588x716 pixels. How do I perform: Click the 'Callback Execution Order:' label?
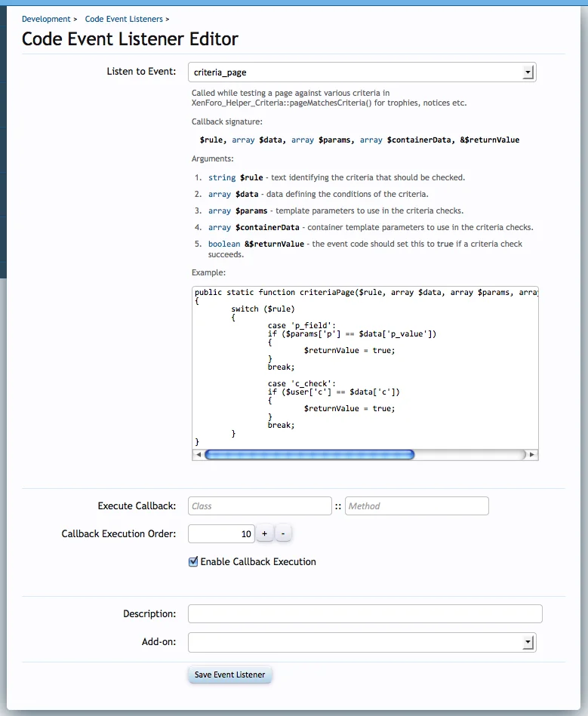119,534
